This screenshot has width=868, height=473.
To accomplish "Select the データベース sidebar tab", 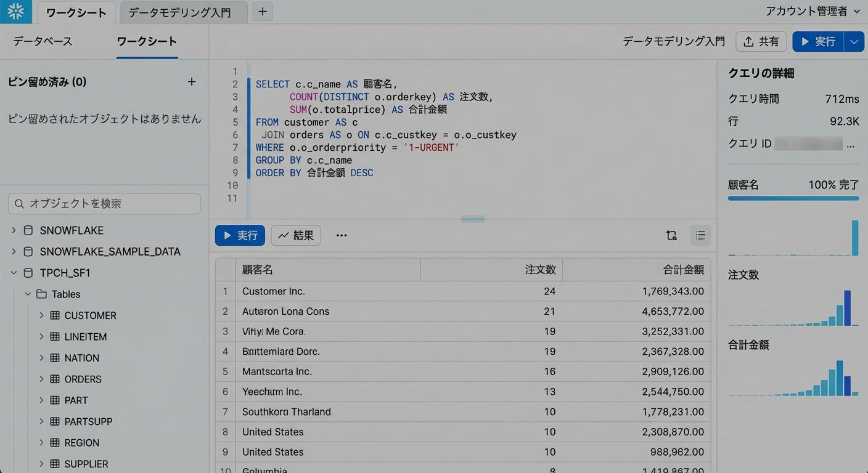I will 43,41.
